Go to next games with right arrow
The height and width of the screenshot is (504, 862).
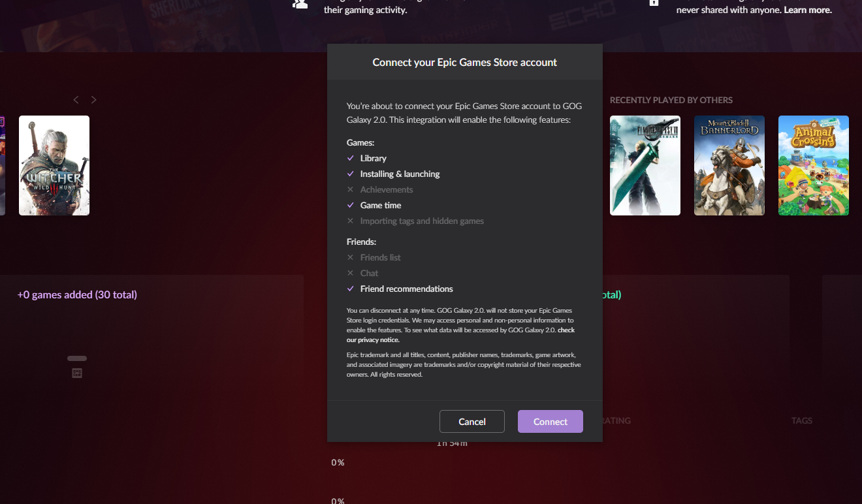93,100
